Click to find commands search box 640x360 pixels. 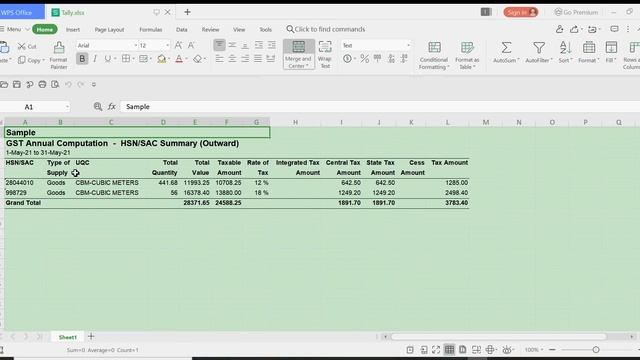(x=326, y=29)
